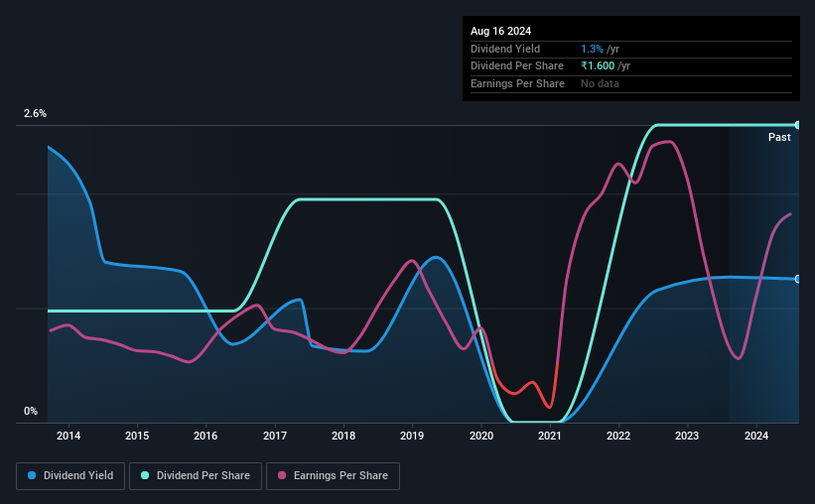815x504 pixels.
Task: Click the No data earnings value
Action: 600,83
